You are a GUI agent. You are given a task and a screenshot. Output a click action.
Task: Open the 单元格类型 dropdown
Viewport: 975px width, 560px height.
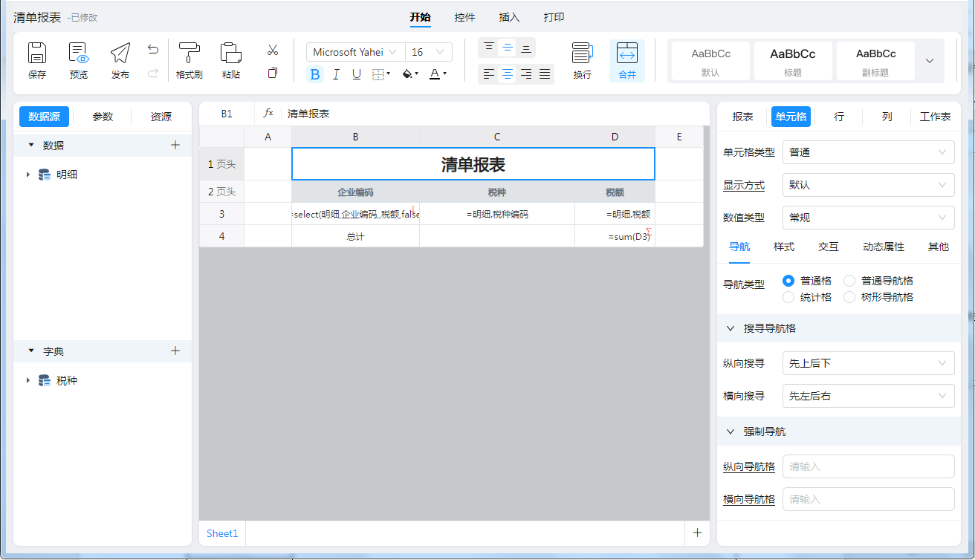point(868,152)
